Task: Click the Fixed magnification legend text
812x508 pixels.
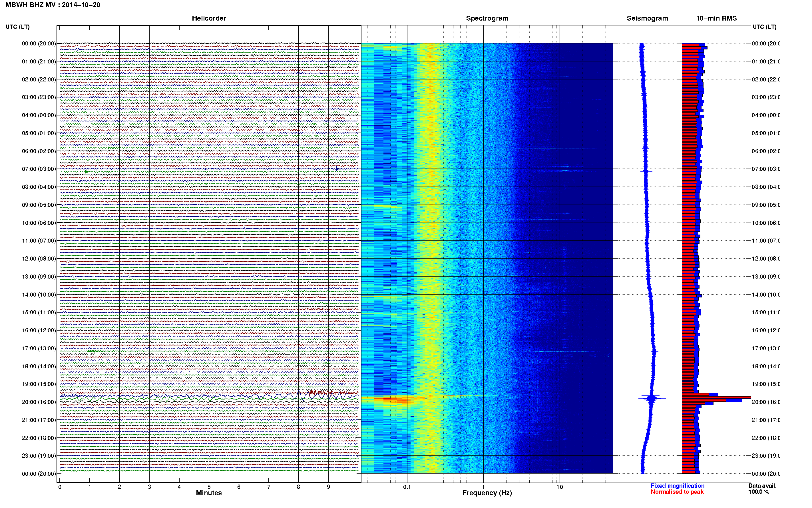Action: 678,486
